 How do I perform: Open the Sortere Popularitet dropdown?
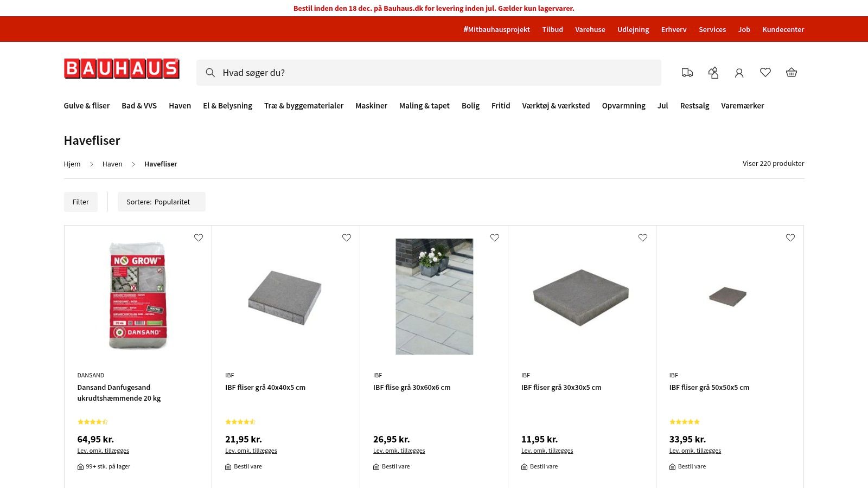(162, 202)
